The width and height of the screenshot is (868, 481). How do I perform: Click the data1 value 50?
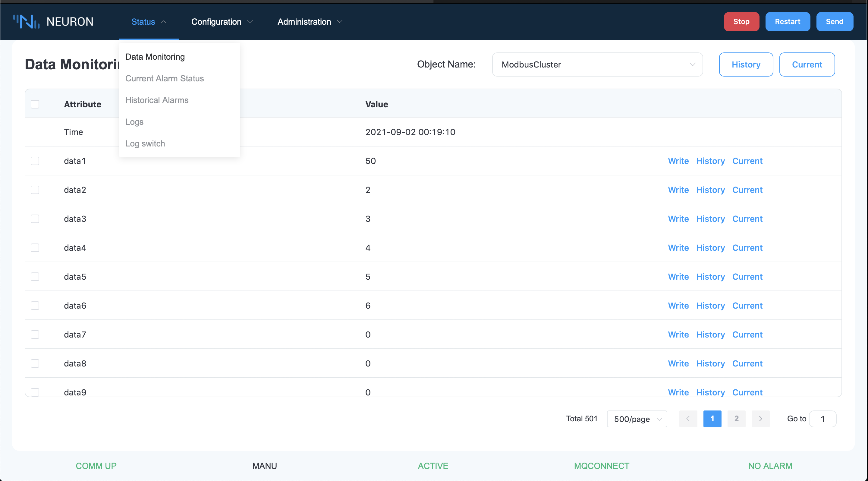tap(370, 161)
